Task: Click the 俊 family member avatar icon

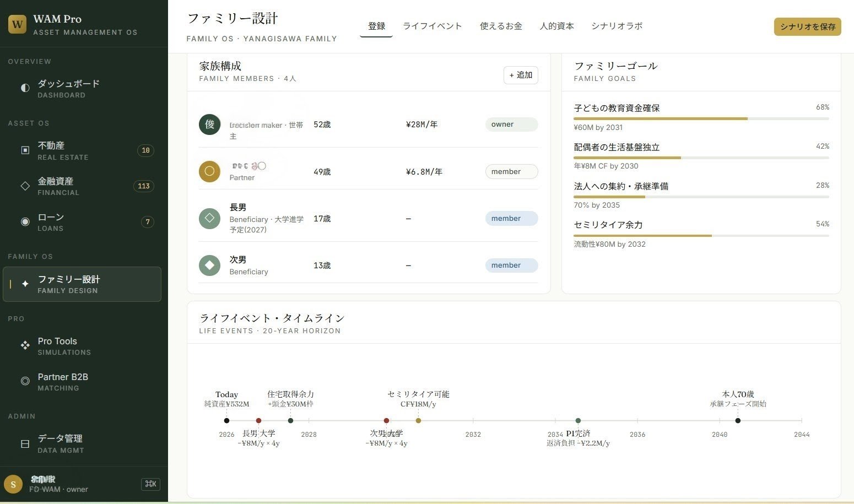Action: (x=209, y=124)
